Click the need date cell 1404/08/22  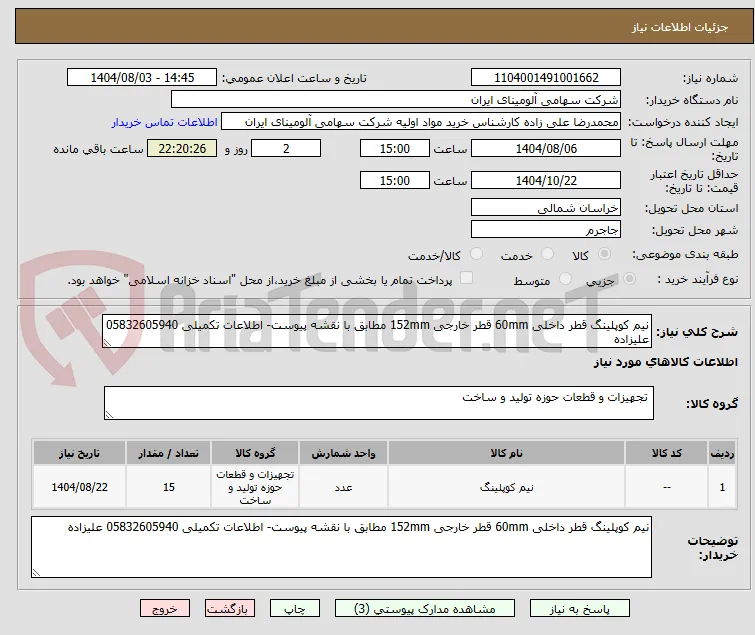click(79, 487)
